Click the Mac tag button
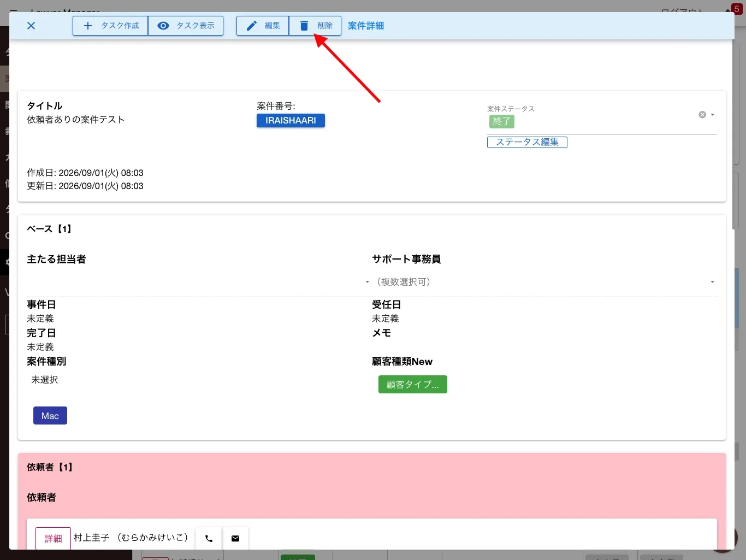The width and height of the screenshot is (746, 560). pos(50,416)
